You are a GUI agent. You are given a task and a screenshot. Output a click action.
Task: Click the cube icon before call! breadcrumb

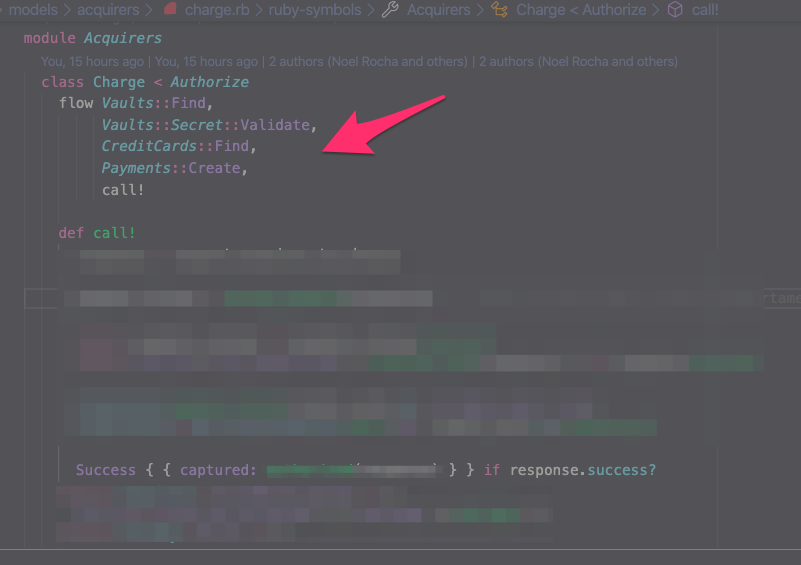[x=675, y=9]
